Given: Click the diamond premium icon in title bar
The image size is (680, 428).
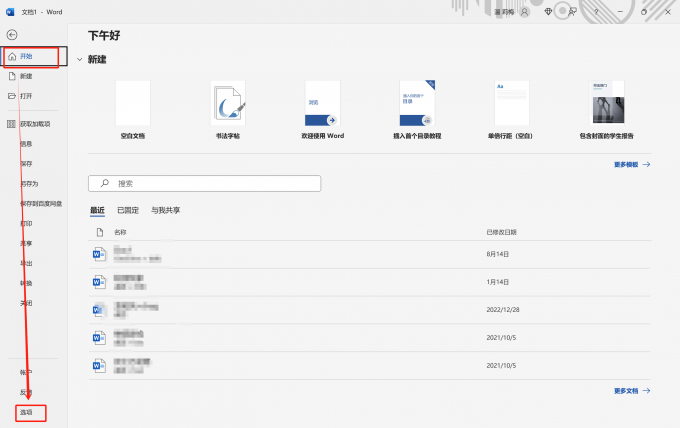Looking at the screenshot, I should coord(548,12).
